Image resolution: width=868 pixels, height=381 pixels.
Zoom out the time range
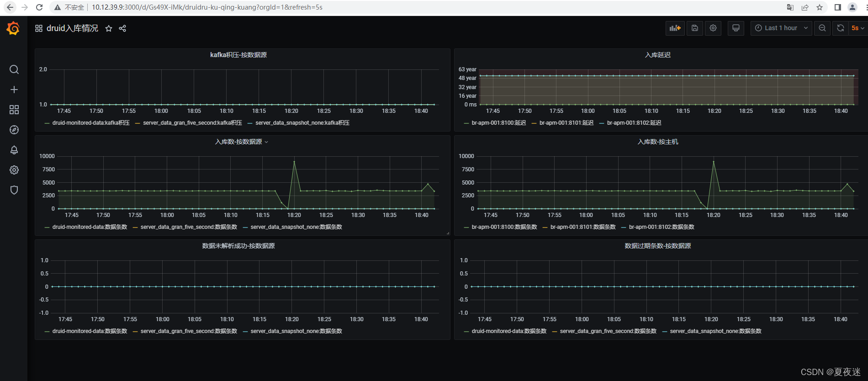tap(822, 28)
